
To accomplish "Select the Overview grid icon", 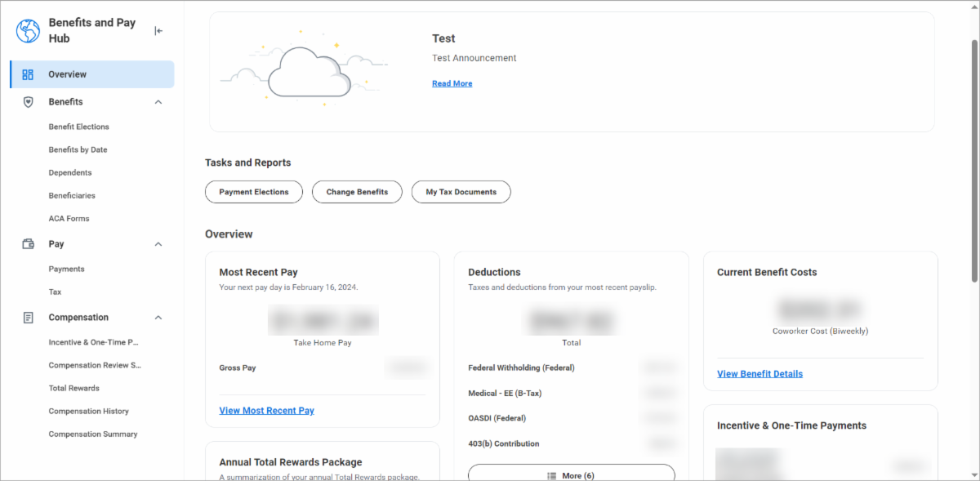I will [x=27, y=73].
